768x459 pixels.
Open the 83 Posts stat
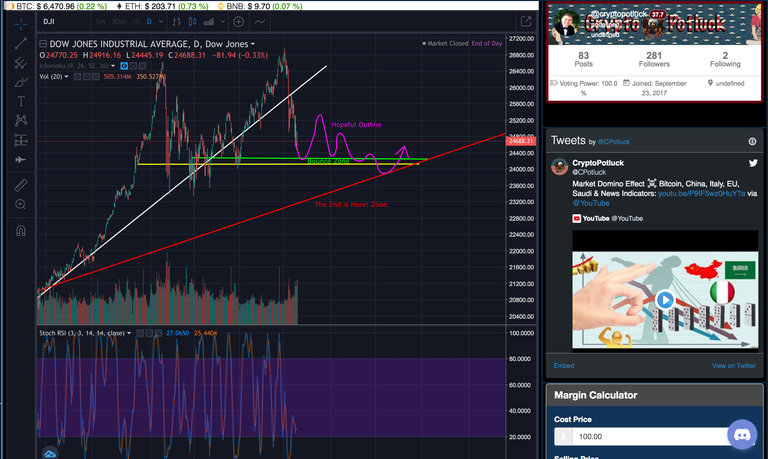(x=583, y=59)
